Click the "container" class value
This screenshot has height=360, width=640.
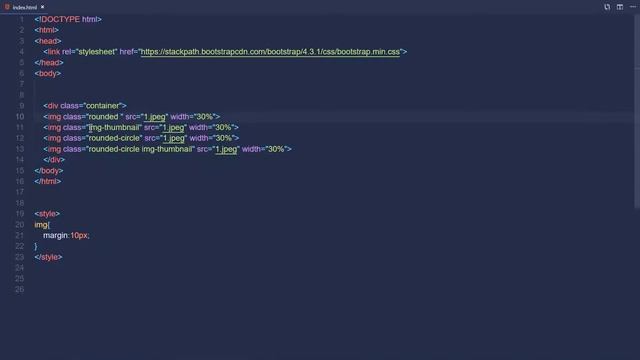click(102, 106)
